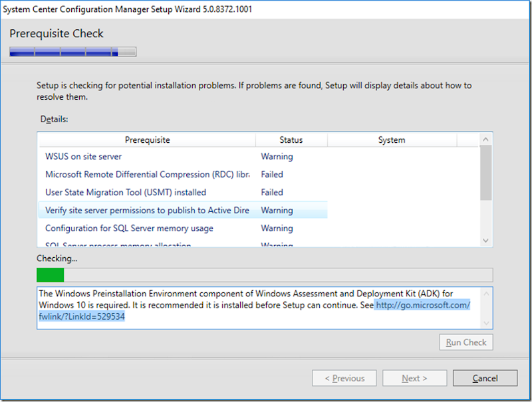Go back with the Previous button

(344, 378)
